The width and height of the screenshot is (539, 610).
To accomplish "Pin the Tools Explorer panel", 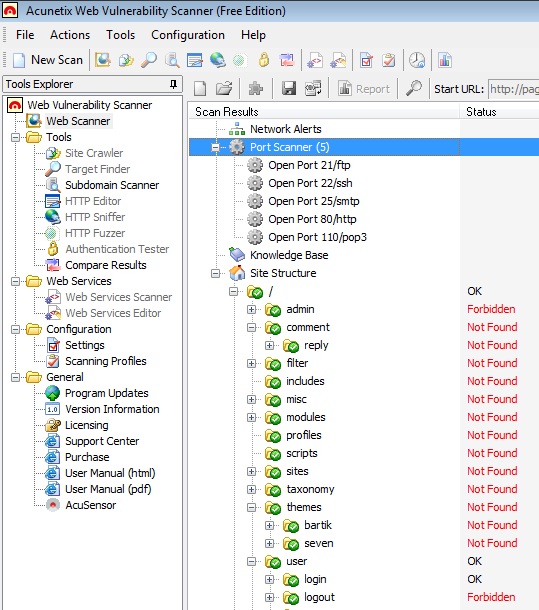I will click(x=173, y=84).
